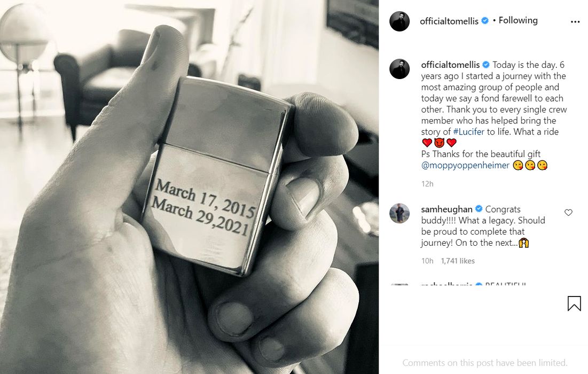Open officialtomellis username in the caption
The width and height of the screenshot is (588, 374).
(x=450, y=65)
